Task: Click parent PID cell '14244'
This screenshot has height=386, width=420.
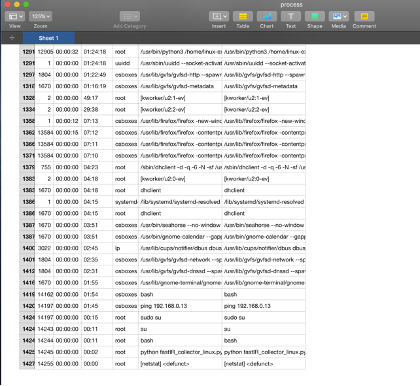Action: (44, 341)
